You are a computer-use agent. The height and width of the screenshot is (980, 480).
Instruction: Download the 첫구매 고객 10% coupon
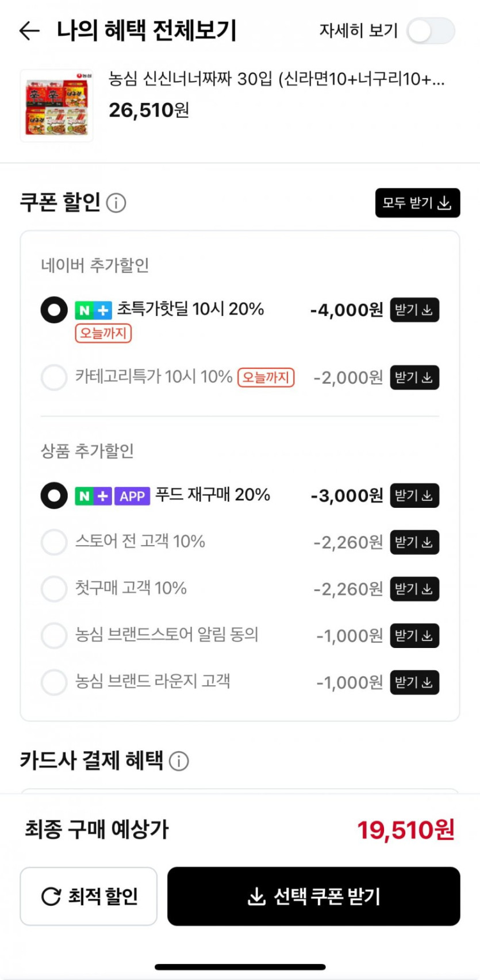tap(414, 589)
